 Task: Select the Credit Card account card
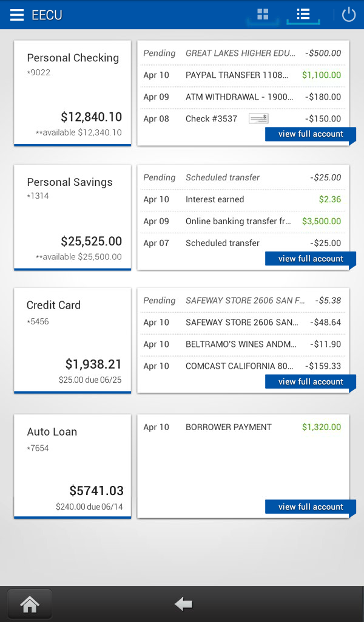72,340
